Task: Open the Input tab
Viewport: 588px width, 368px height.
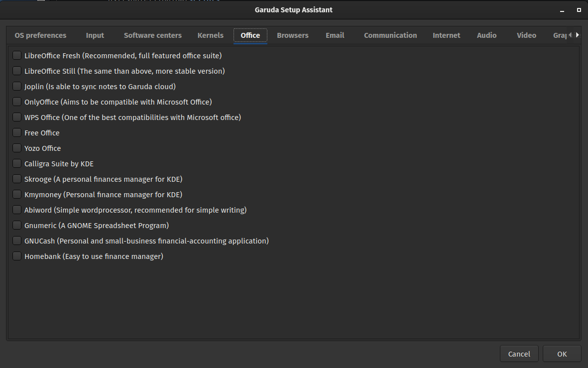Action: point(95,35)
